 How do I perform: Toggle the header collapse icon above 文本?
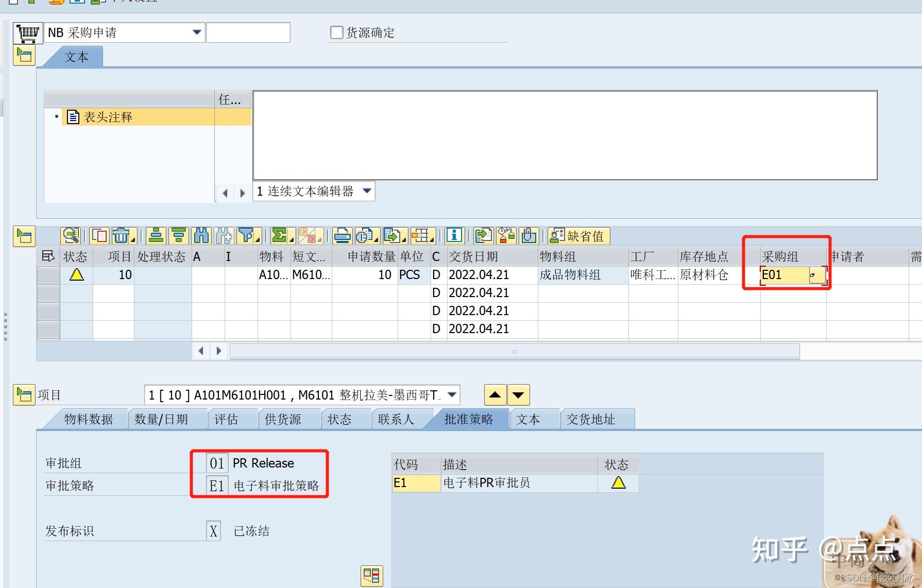(24, 55)
